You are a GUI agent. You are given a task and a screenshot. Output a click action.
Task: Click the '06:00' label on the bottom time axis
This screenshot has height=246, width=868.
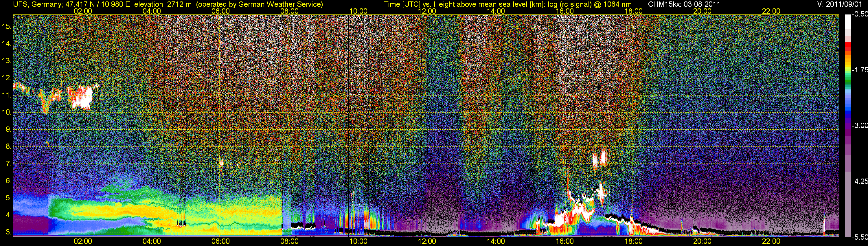tap(220, 241)
